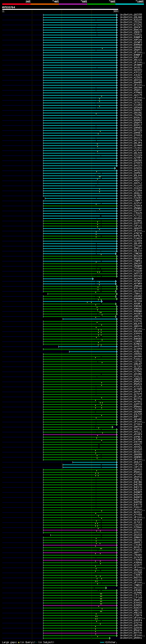Select the UniRef100_Q41817 label
146x644 pixels.
coord(131,67)
